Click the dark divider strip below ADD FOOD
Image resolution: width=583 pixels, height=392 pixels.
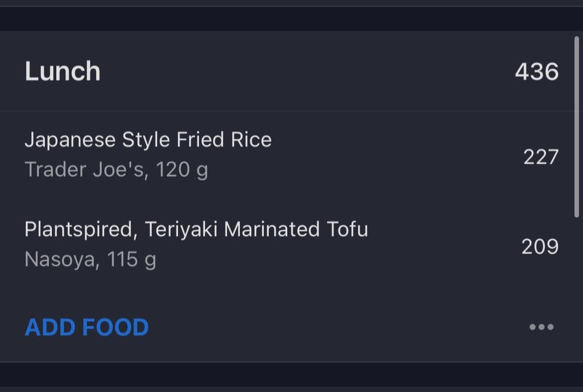(291, 374)
